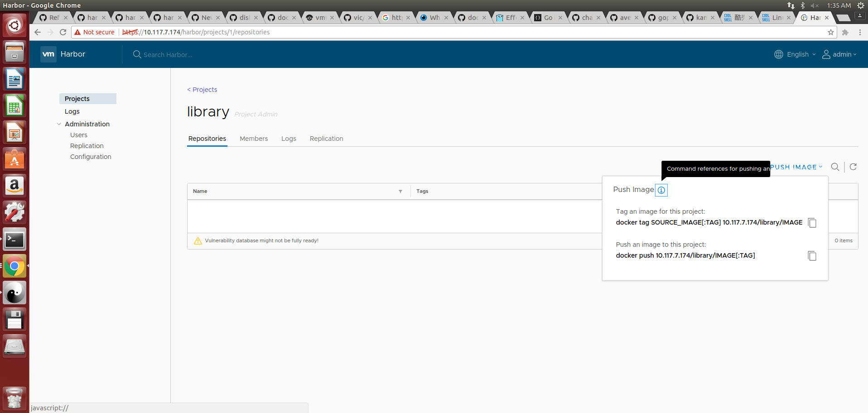Click the Tags column header
This screenshot has height=413, width=868.
422,191
